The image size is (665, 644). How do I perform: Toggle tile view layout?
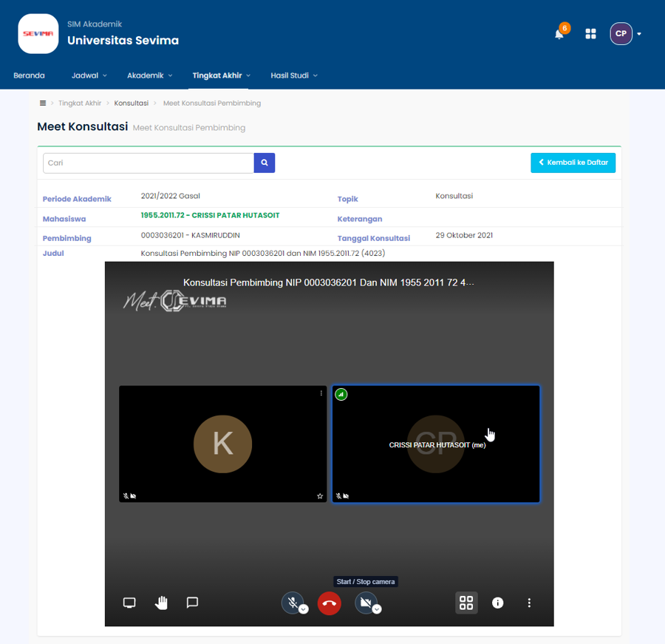click(466, 603)
